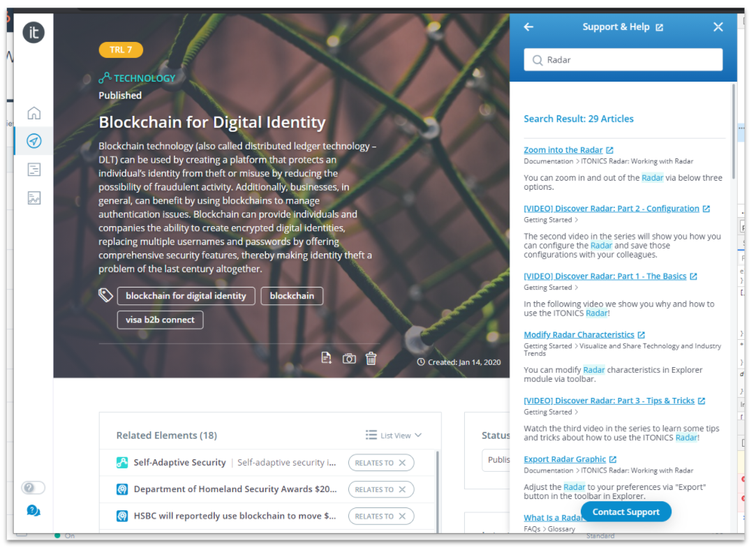Close the Support & Help panel
Screen dimensions: 756x550
718,27
